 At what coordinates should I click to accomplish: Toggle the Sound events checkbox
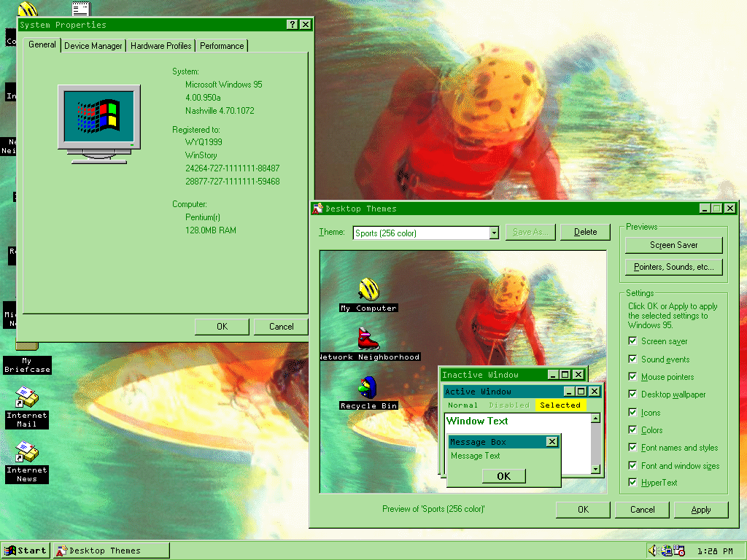632,359
